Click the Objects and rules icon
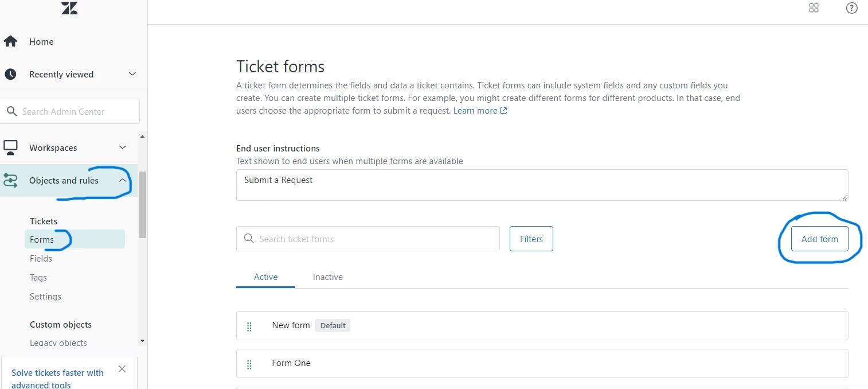Viewport: 868px width, 389px height. click(10, 181)
